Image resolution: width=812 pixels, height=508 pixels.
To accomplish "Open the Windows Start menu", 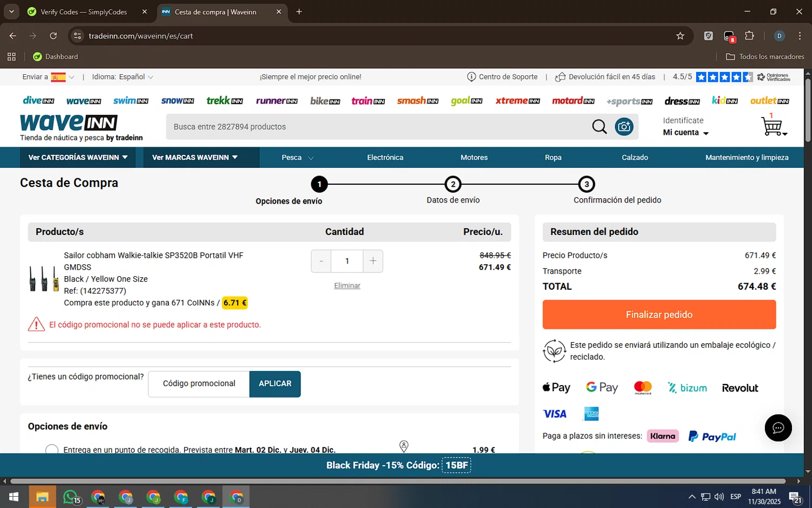I will click(x=14, y=497).
